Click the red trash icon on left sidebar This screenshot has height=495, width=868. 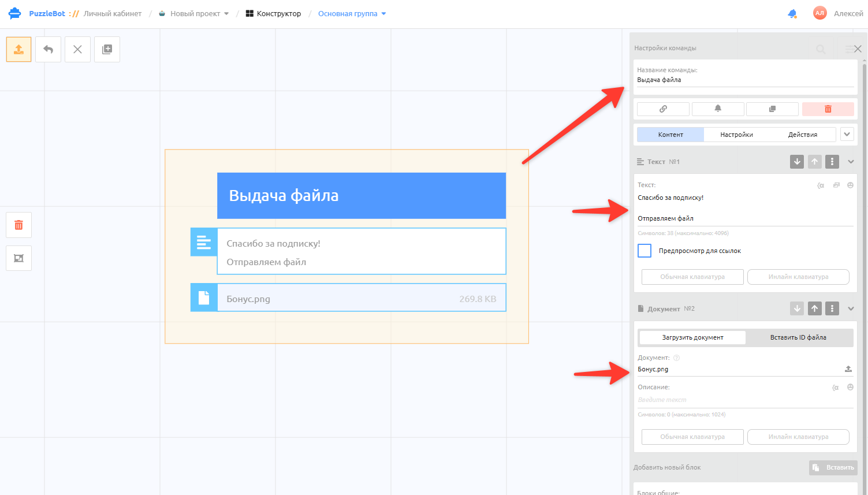[18, 225]
